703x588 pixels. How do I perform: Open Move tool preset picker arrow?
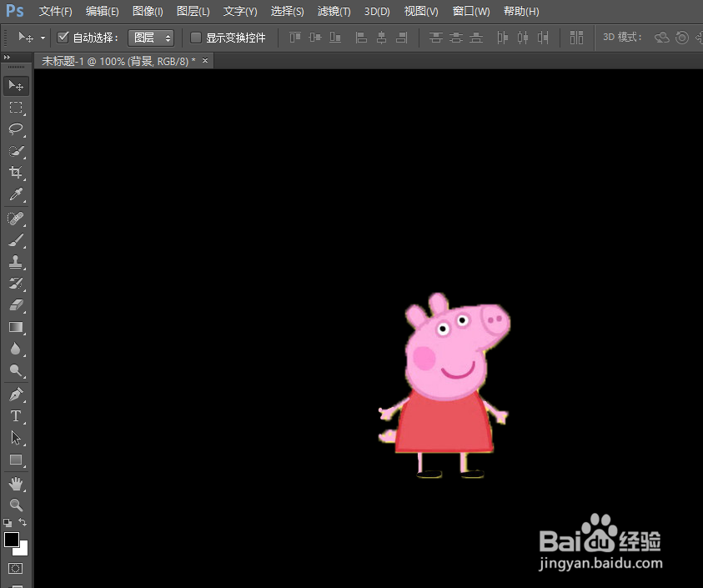tap(43, 38)
